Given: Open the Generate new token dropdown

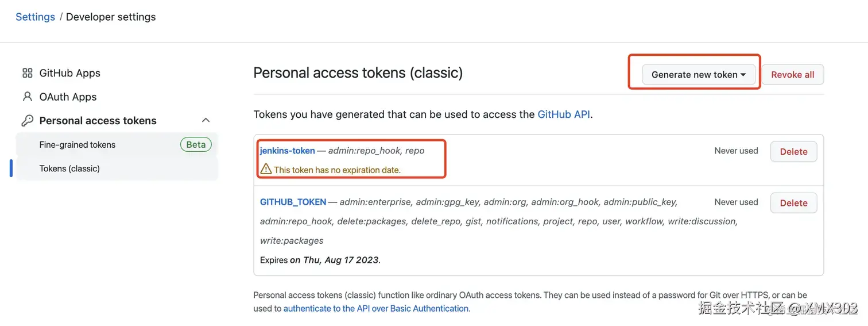Looking at the screenshot, I should 698,75.
